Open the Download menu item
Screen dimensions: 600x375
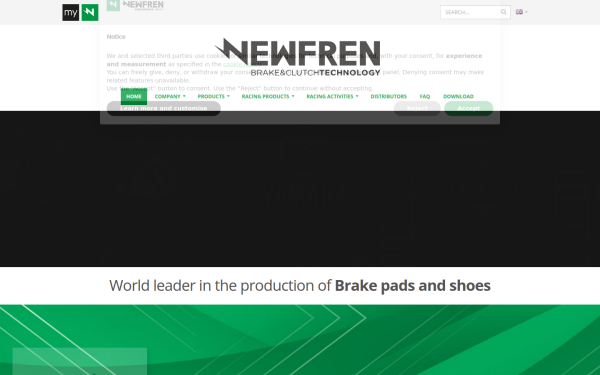[x=458, y=96]
